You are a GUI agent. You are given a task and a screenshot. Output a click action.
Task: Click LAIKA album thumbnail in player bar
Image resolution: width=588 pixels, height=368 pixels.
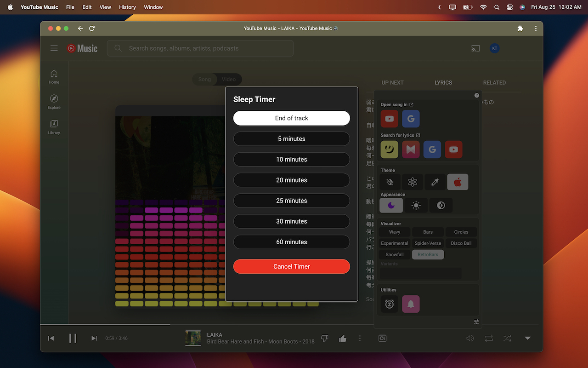(193, 338)
